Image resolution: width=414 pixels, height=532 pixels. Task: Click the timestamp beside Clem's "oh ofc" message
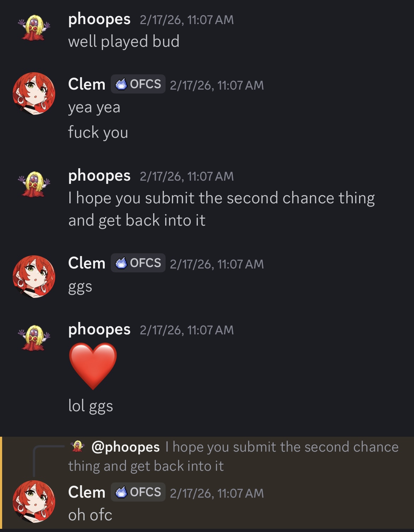[217, 493]
